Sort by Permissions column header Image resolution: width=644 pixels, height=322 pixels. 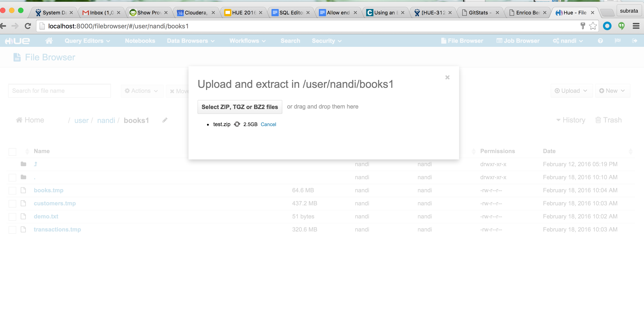coord(497,151)
